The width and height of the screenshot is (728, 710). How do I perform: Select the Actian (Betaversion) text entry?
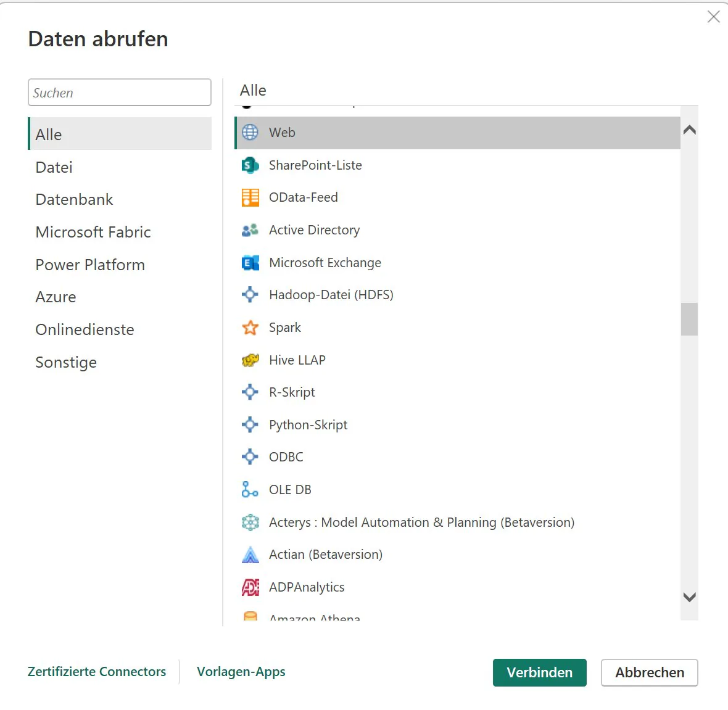tap(326, 555)
